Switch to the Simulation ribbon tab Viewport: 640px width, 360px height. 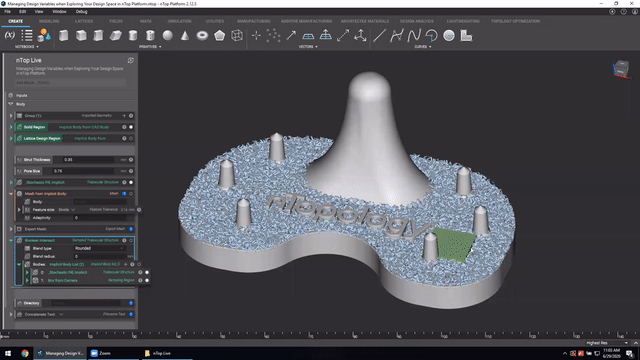point(179,21)
